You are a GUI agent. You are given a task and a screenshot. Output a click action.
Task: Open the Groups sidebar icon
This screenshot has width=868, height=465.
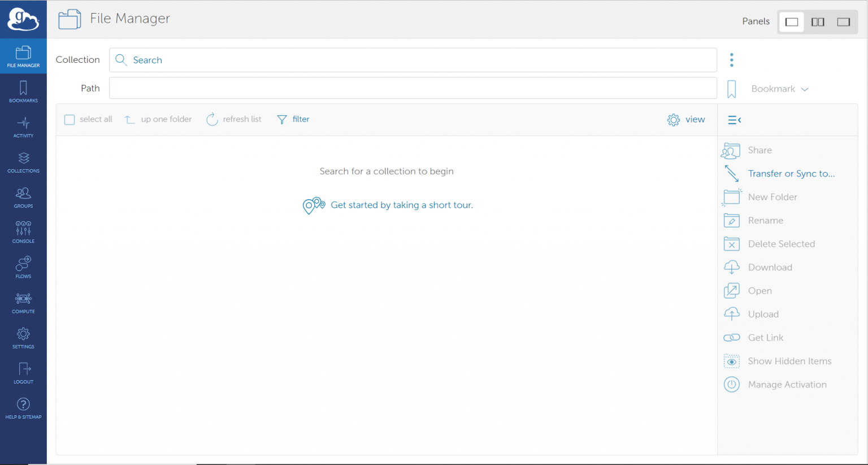(x=23, y=197)
